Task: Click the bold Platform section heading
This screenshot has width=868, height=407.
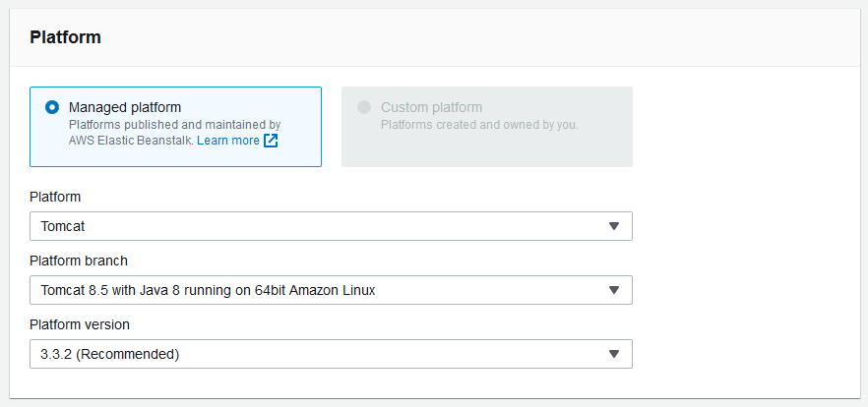Action: (x=66, y=37)
